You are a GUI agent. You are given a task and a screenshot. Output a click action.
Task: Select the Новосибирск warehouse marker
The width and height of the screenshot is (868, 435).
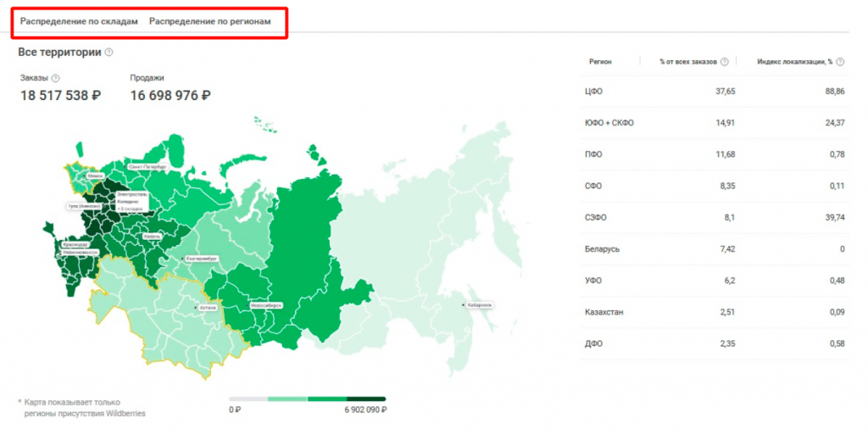(x=264, y=304)
